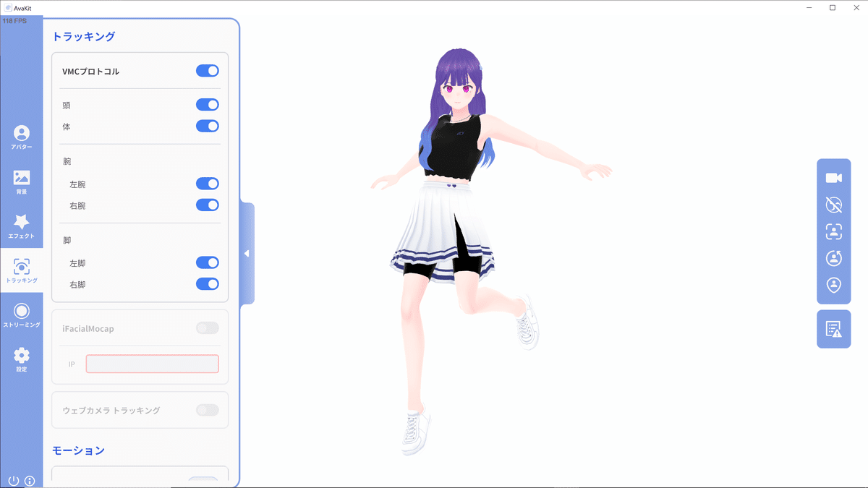
Task: Click the camera icon on the right toolbar
Action: point(833,177)
